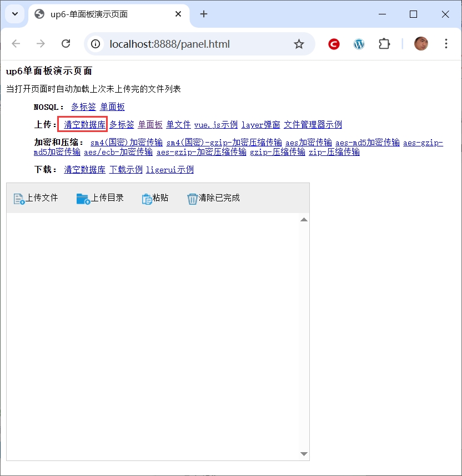Click the file list scroll up arrow

pyautogui.click(x=304, y=220)
